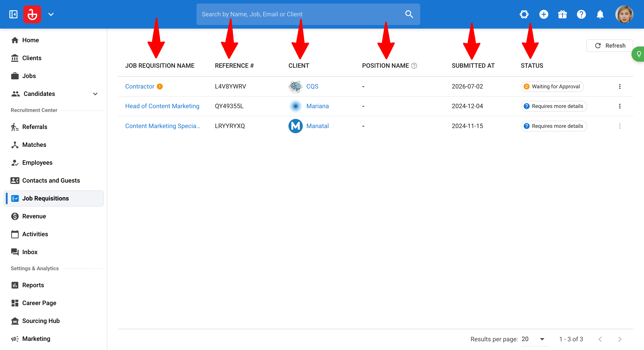
Task: Open the Results per page dropdown
Action: click(534, 339)
